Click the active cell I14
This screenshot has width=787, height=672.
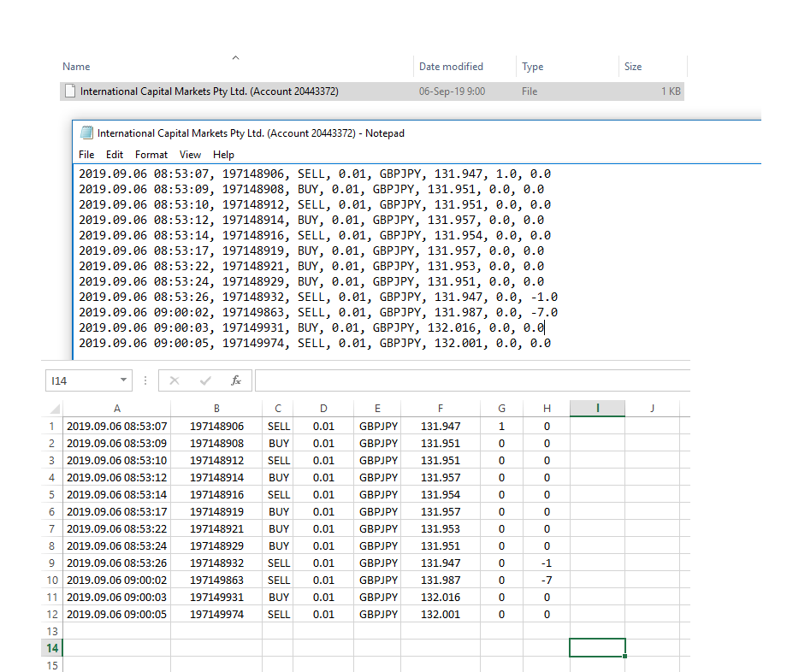pyautogui.click(x=597, y=648)
